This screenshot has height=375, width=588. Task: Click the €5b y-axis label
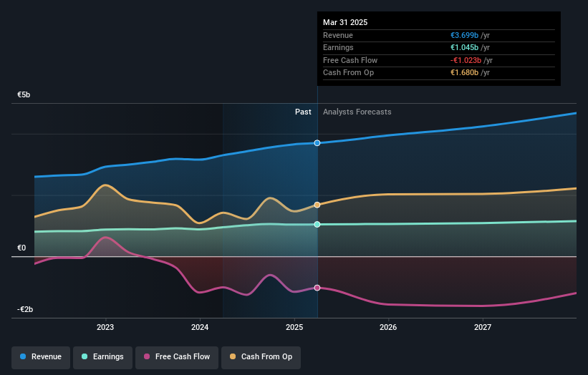pyautogui.click(x=24, y=94)
